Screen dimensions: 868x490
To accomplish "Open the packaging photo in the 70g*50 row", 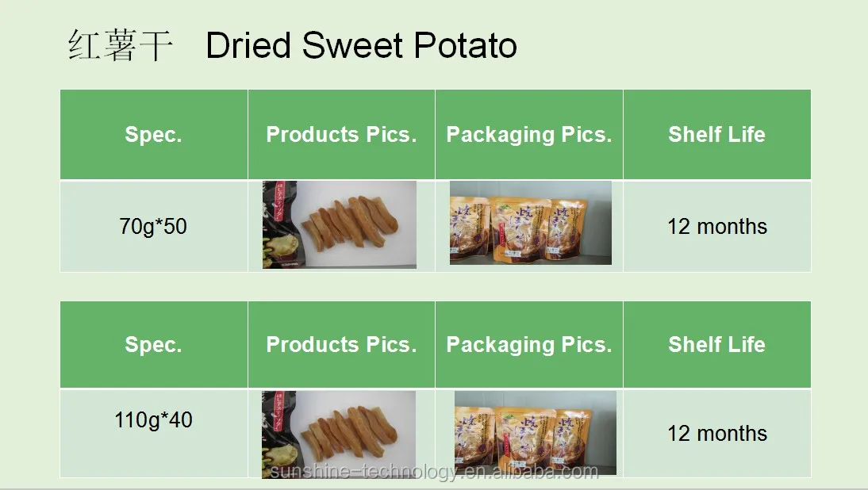I will point(530,223).
